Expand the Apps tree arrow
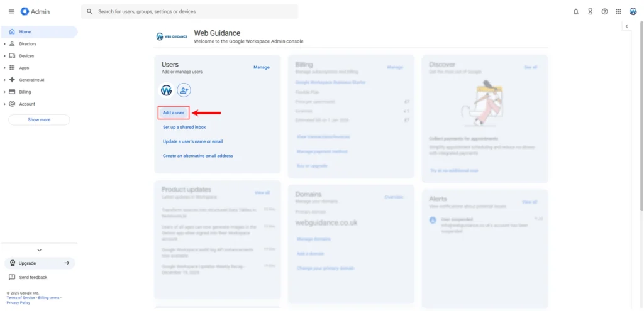Viewport: 644px width, 311px height. [4, 68]
